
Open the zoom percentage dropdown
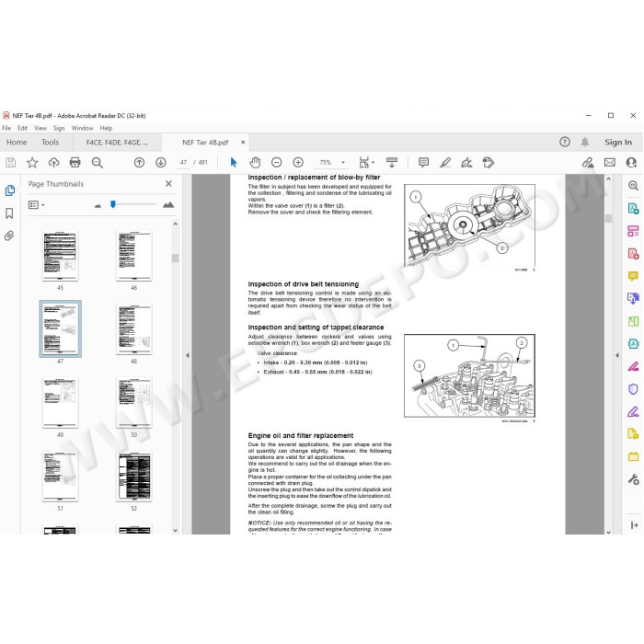pyautogui.click(x=343, y=163)
